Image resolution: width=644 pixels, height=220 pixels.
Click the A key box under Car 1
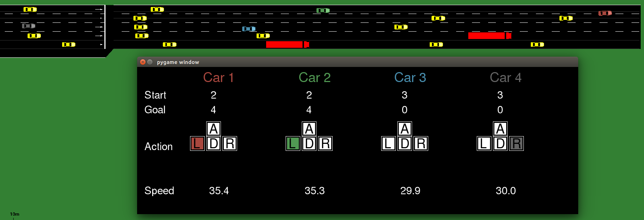tap(214, 129)
